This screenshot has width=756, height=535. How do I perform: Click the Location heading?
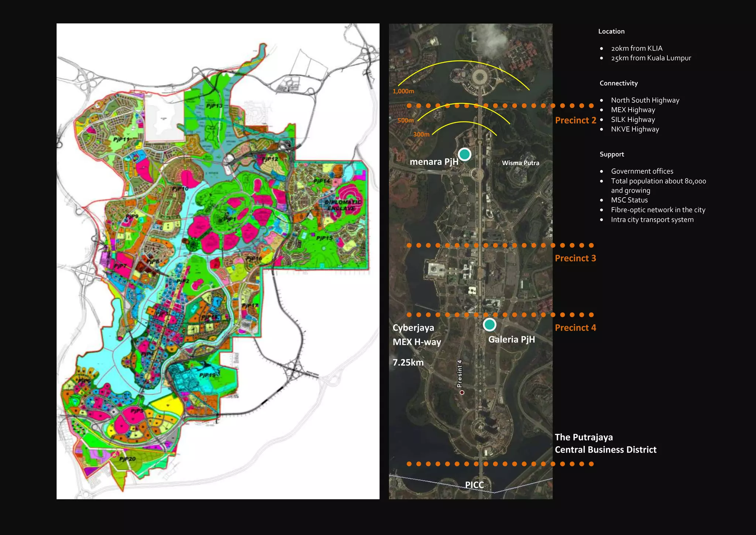click(611, 31)
